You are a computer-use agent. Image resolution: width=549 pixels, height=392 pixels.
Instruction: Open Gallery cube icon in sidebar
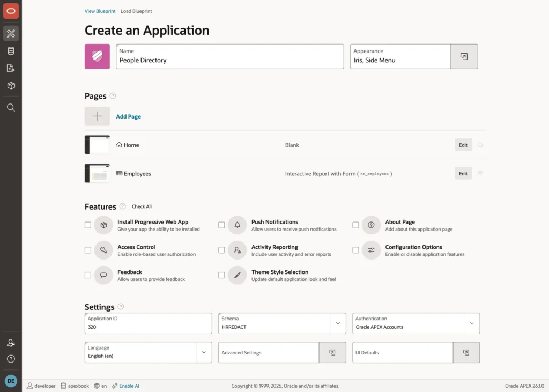coord(11,85)
